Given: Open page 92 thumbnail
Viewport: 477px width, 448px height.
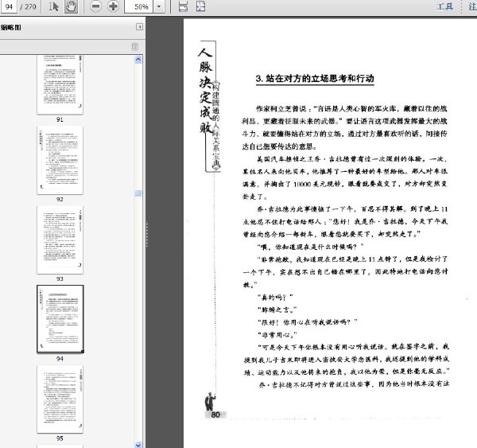Looking at the screenshot, I should (x=60, y=160).
